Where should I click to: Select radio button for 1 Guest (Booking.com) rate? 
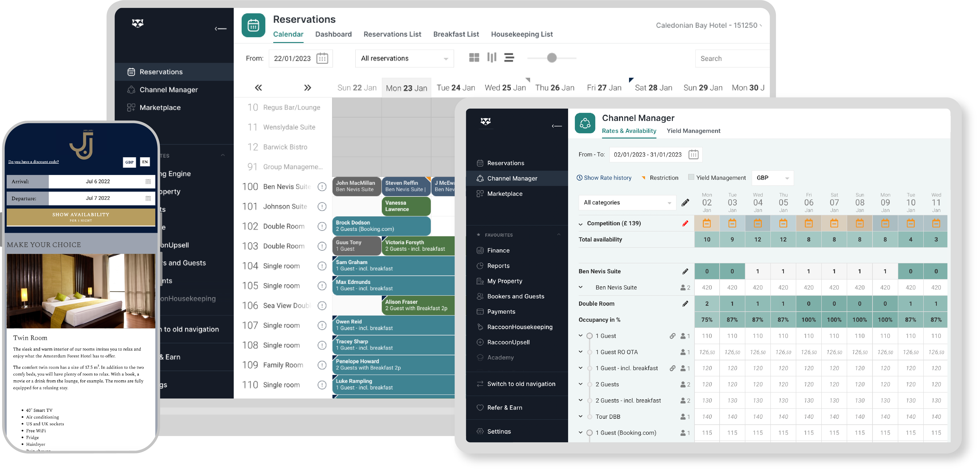pyautogui.click(x=589, y=432)
